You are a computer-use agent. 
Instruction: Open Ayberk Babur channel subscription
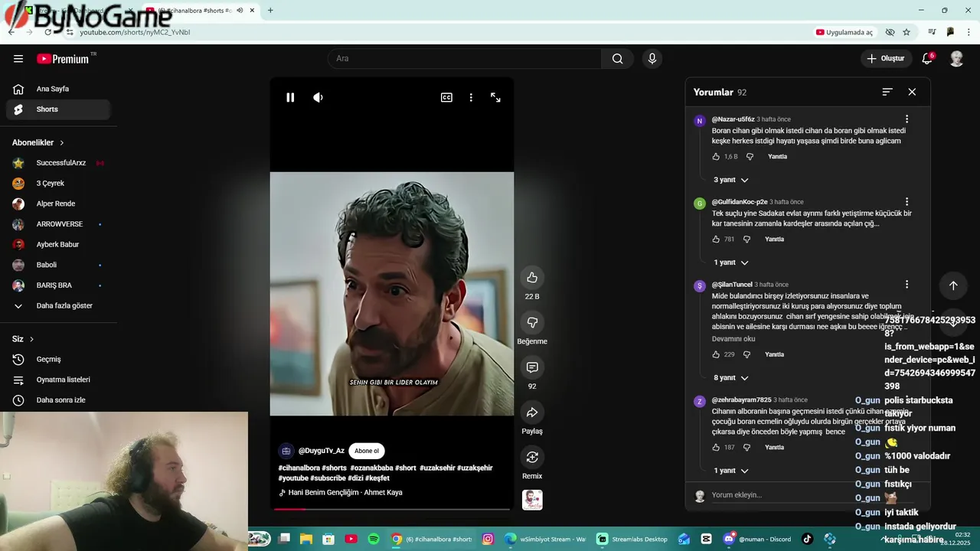tap(58, 245)
